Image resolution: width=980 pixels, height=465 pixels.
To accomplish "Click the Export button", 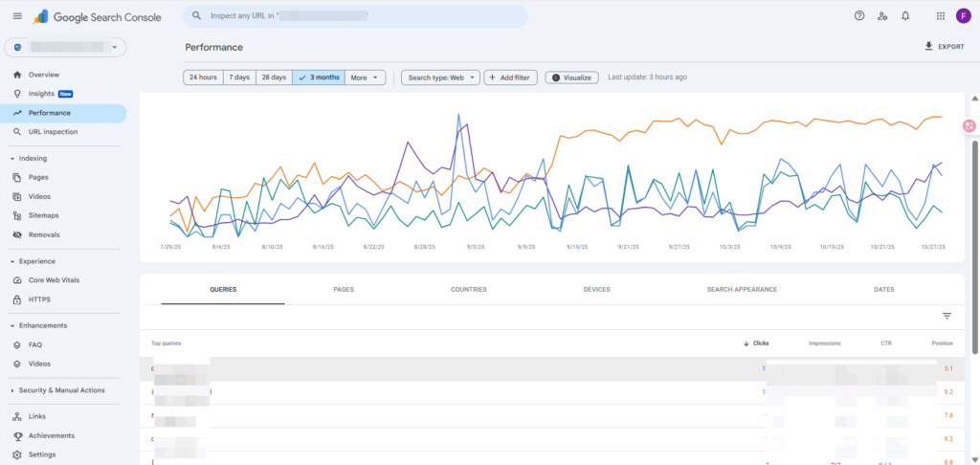I will [944, 46].
